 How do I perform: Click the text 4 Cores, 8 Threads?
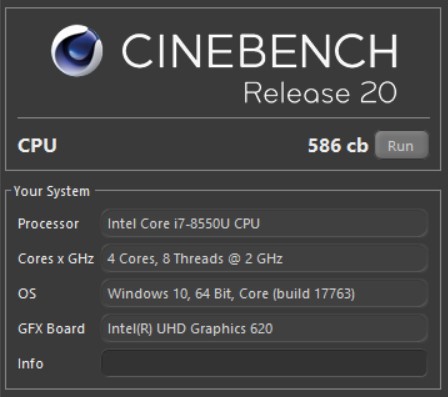pyautogui.click(x=165, y=259)
